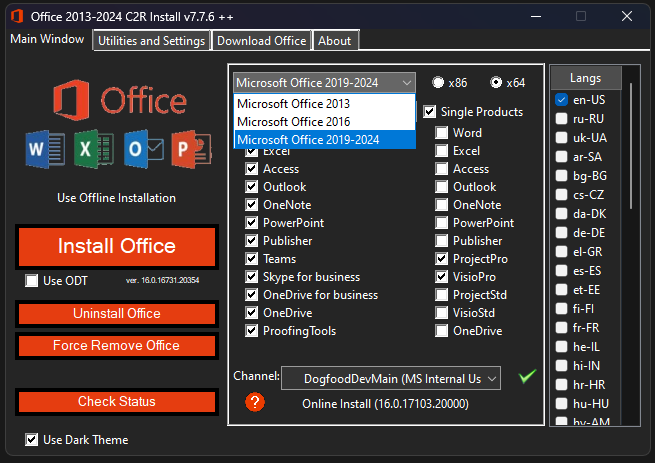Click the green checkmark beside the channel
The image size is (655, 463).
pos(527,377)
